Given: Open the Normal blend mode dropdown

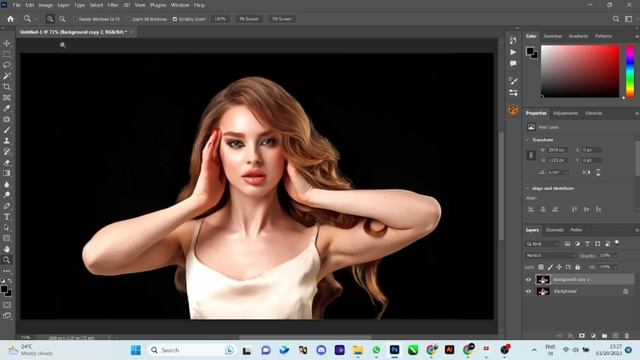Looking at the screenshot, I should point(550,256).
